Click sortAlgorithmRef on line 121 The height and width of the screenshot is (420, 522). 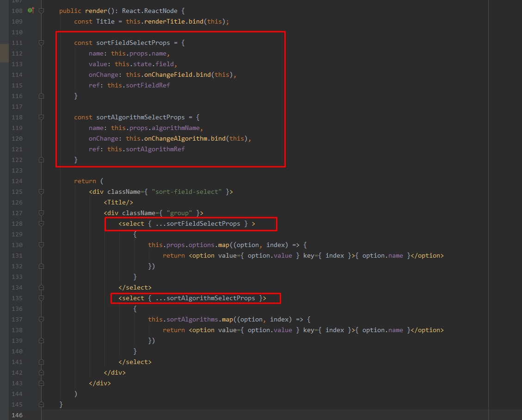click(x=155, y=149)
